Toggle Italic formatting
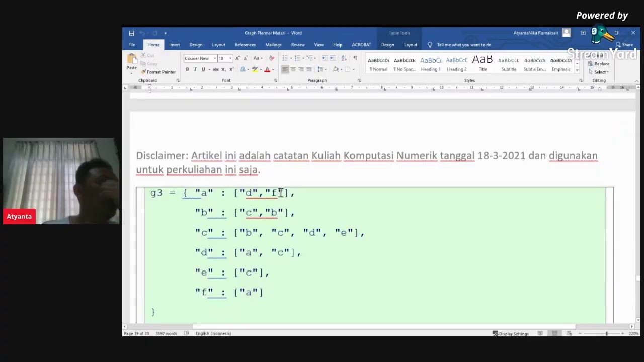Image resolution: width=644 pixels, height=362 pixels. (195, 69)
